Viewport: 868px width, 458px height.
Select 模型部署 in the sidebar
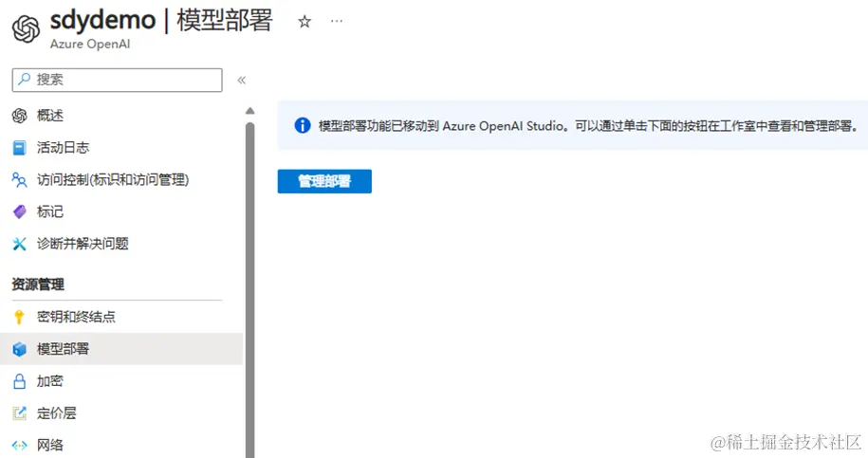pyautogui.click(x=121, y=349)
